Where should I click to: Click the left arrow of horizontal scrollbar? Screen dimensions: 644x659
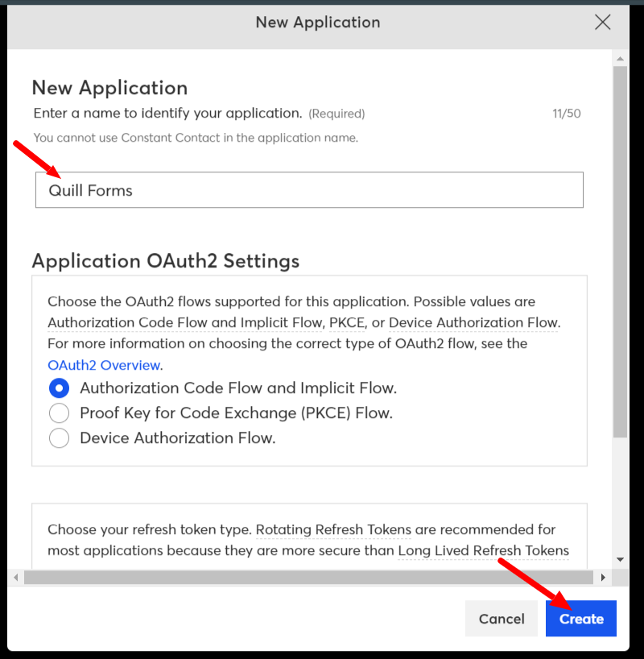point(16,577)
